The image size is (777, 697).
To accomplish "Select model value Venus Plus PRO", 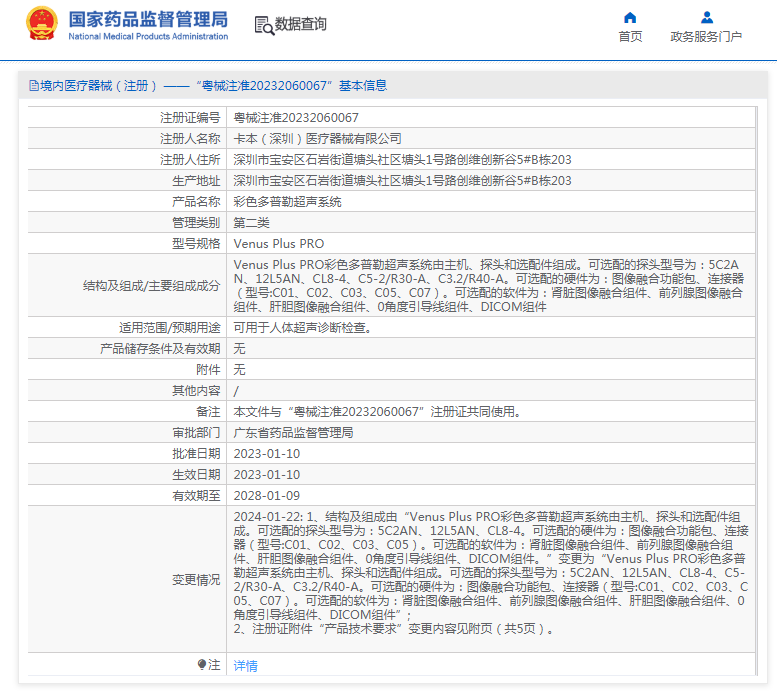I will (x=278, y=244).
